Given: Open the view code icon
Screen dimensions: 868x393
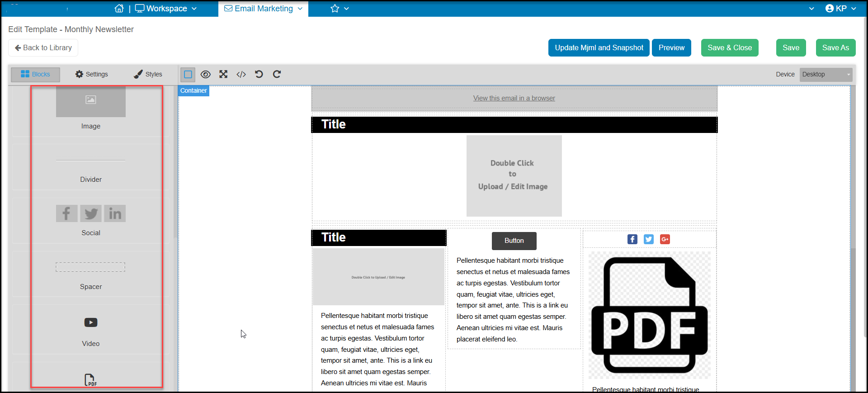Looking at the screenshot, I should 241,74.
